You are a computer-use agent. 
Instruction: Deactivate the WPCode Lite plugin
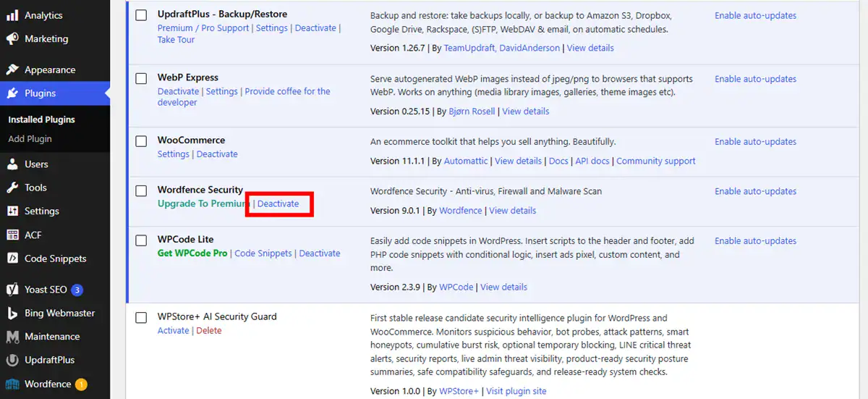[320, 253]
